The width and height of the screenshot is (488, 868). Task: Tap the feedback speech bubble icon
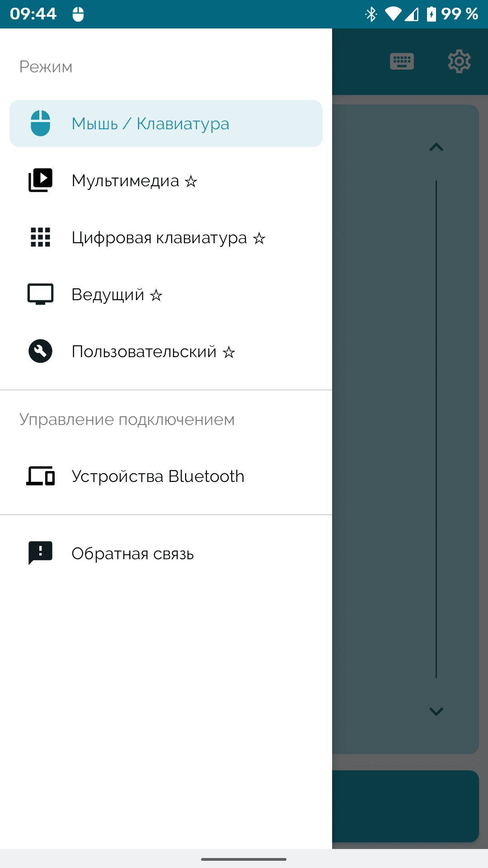pyautogui.click(x=40, y=553)
